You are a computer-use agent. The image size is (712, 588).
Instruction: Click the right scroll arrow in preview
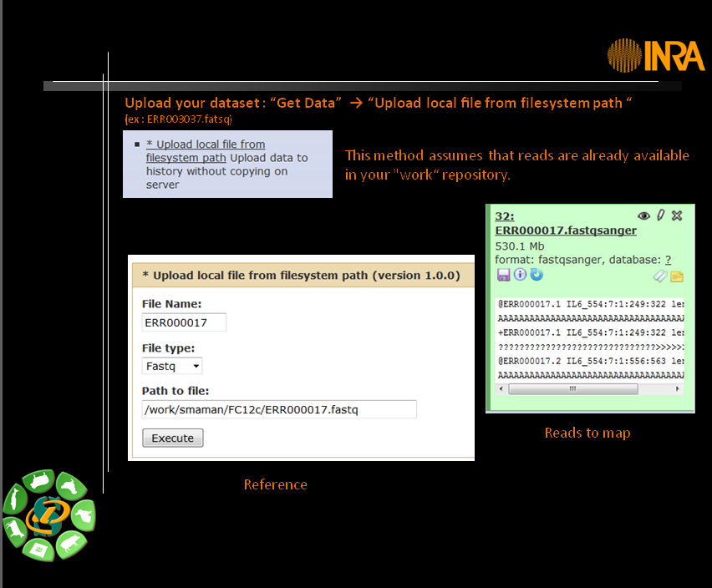(x=678, y=389)
